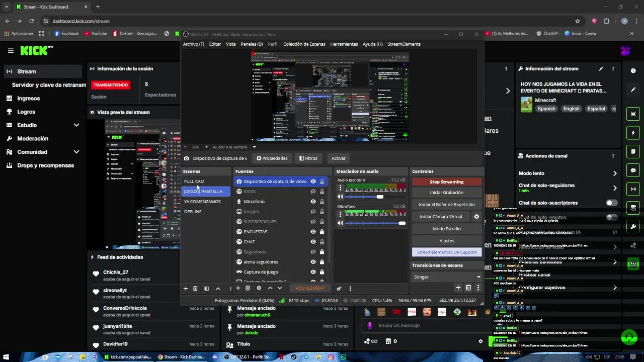Mute Audio escritorio speaker icon
This screenshot has width=644, height=362.
[x=340, y=197]
